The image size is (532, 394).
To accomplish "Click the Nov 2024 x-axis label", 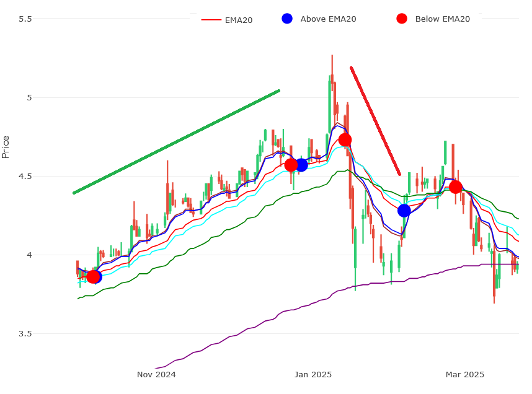I will [156, 374].
